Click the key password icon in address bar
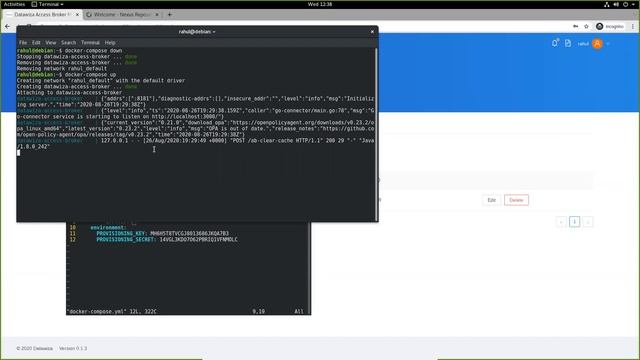Image resolution: width=640 pixels, height=360 pixels. coord(576,26)
